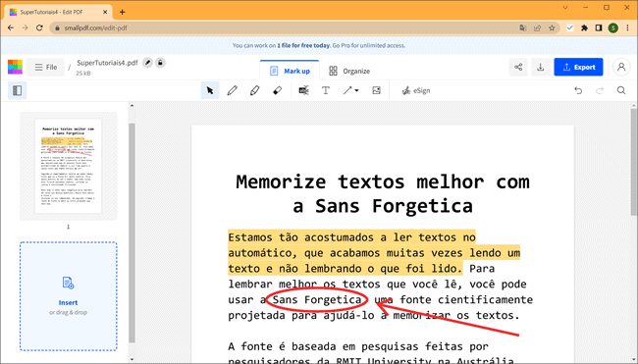Select the page 1 thumbnail

(69, 166)
